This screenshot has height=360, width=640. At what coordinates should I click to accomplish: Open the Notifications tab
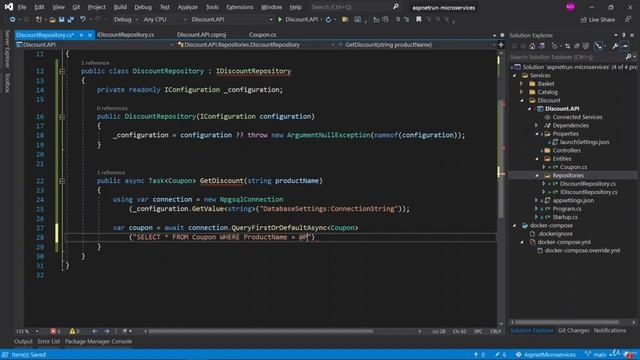pos(609,331)
